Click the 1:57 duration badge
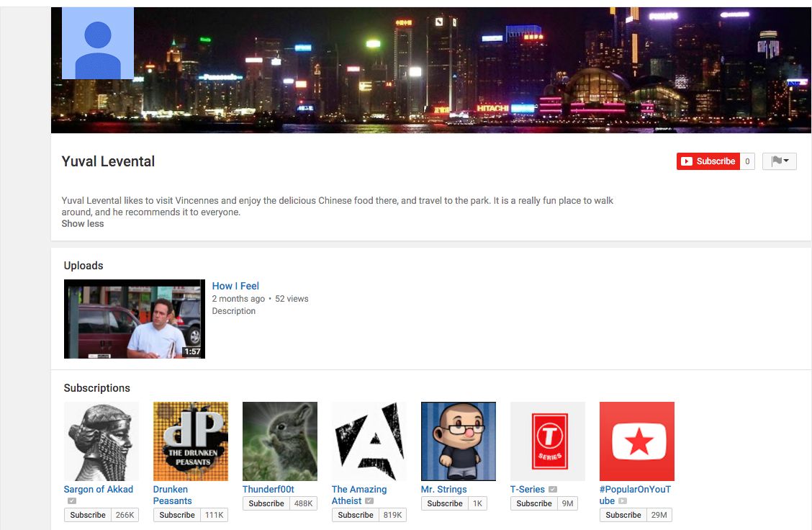 point(192,351)
